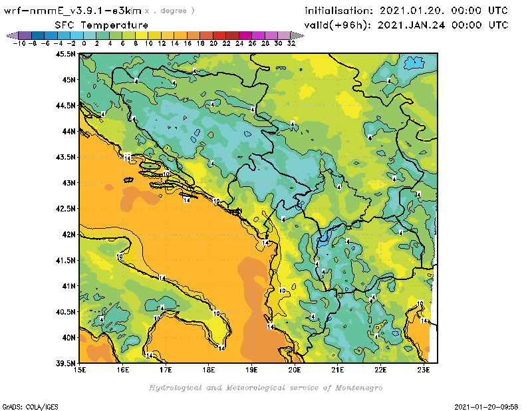Select the 0 tick label under the color bar
The width and height of the screenshot is (532, 411).
(84, 44)
